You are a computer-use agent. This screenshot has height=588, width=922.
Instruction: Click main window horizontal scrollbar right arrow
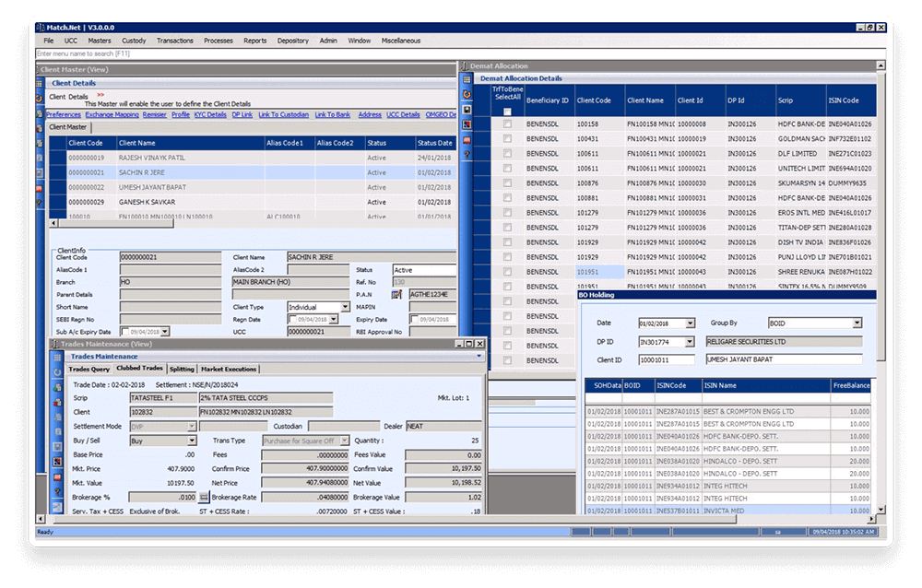pos(871,519)
